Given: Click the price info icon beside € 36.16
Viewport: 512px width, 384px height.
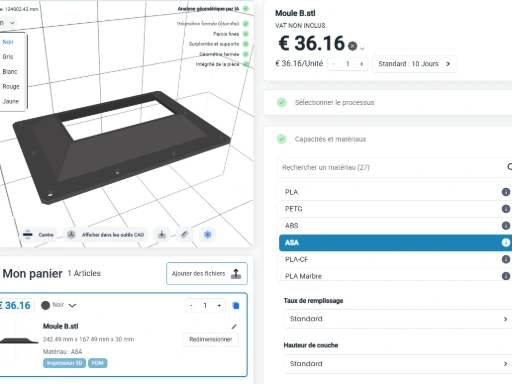Looking at the screenshot, I should (x=352, y=46).
